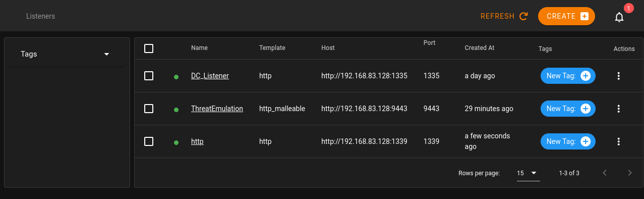Check the DC_Listener row checkbox
The width and height of the screenshot is (644, 199).
pos(149,76)
